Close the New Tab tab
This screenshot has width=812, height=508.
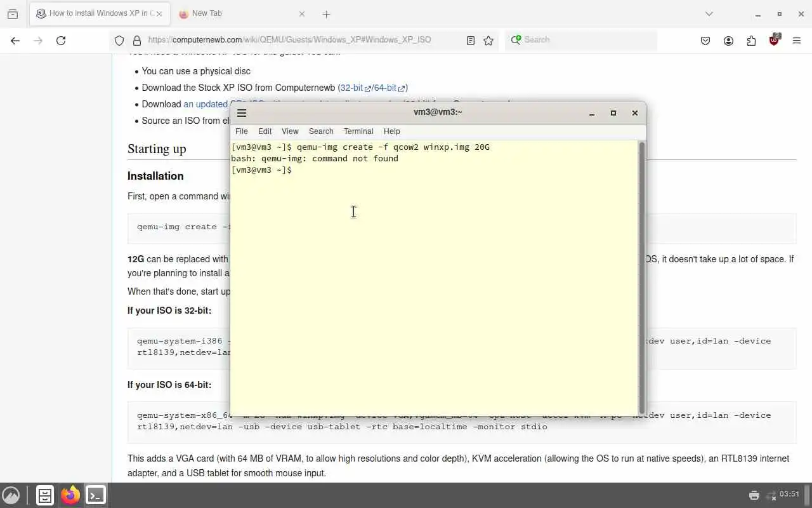[x=302, y=14]
